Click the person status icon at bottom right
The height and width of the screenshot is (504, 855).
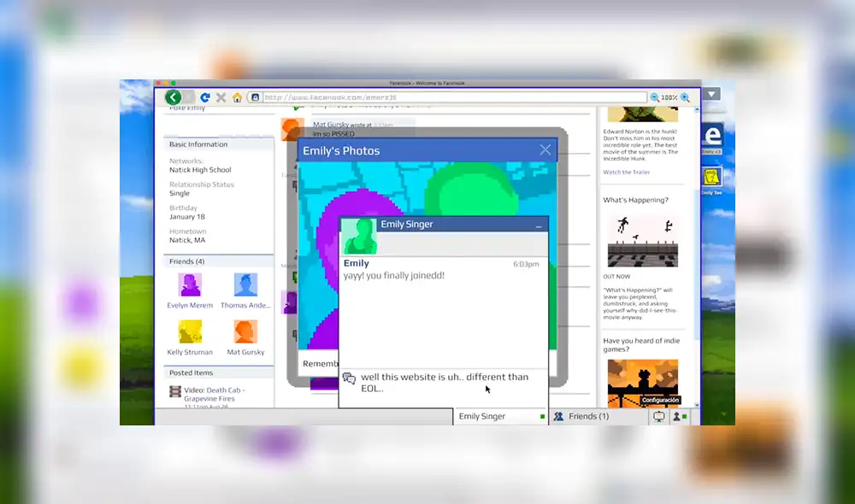(677, 416)
